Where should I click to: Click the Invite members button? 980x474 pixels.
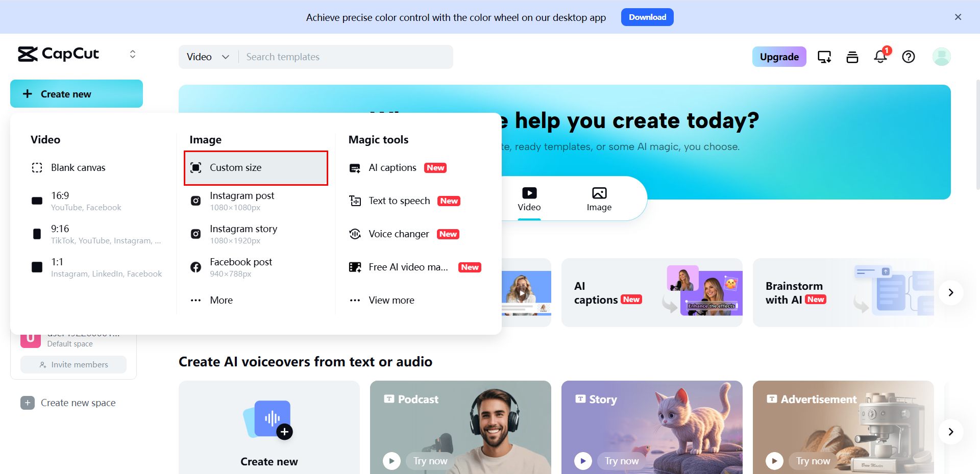pos(73,365)
